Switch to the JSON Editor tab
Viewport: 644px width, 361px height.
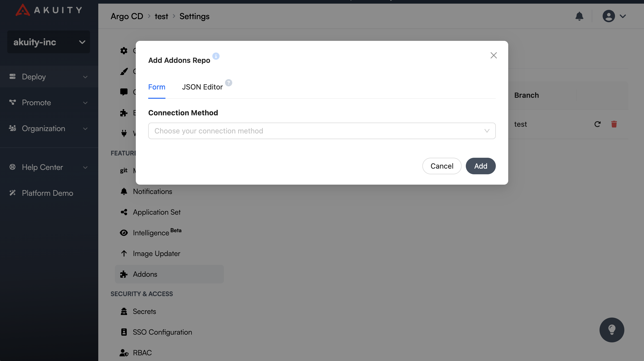[202, 87]
